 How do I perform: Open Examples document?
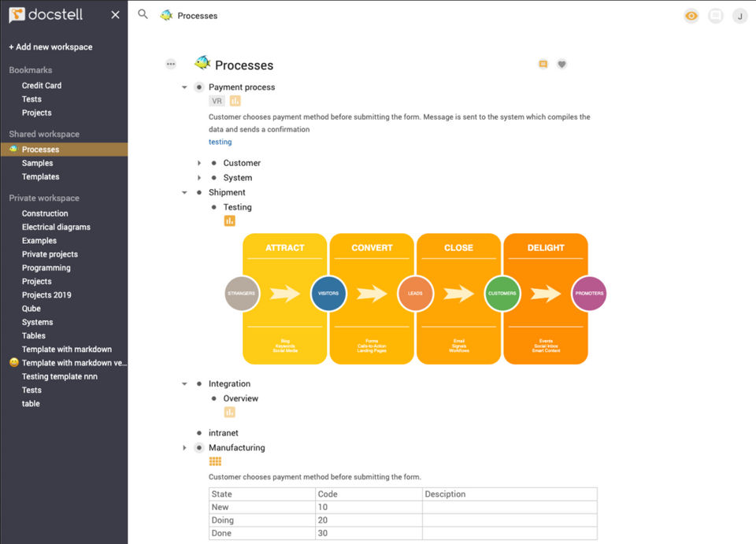click(39, 240)
